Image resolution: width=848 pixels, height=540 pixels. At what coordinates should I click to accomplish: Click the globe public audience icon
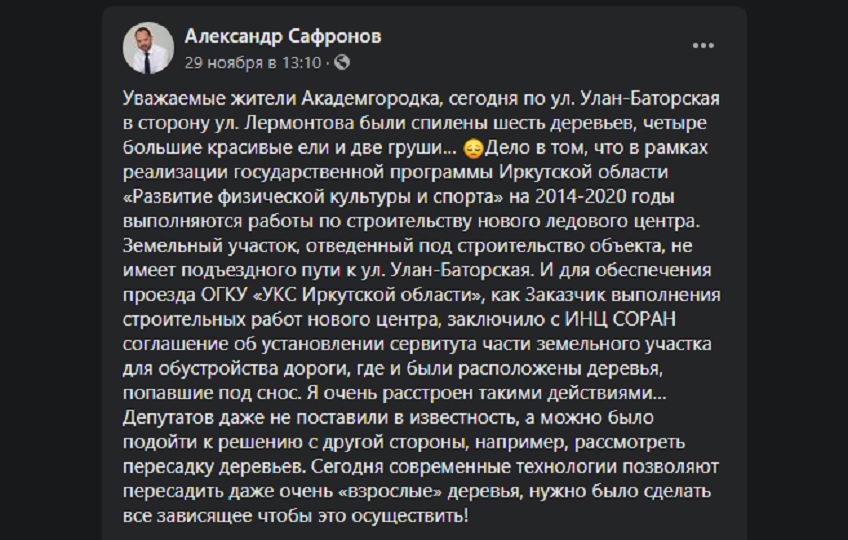click(342, 63)
